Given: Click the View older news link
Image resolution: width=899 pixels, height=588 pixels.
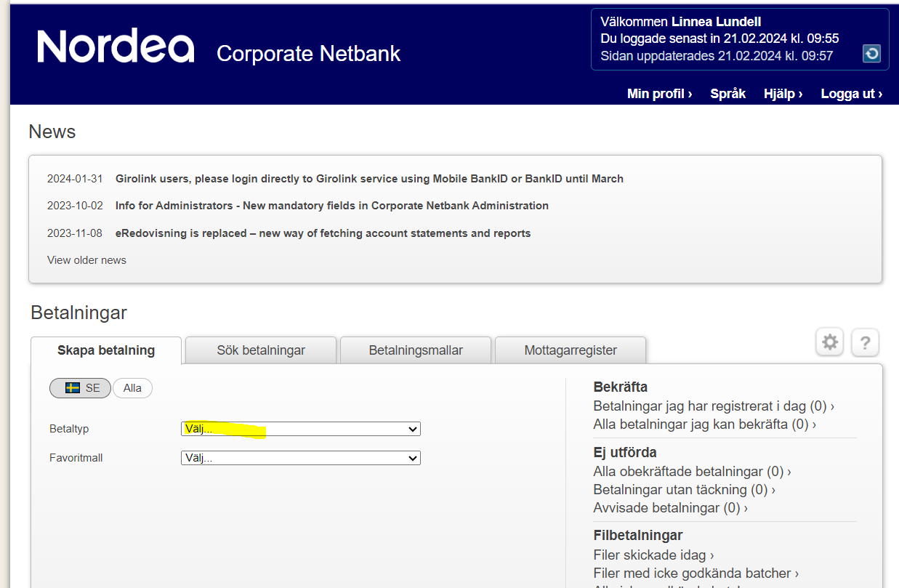Looking at the screenshot, I should (86, 260).
